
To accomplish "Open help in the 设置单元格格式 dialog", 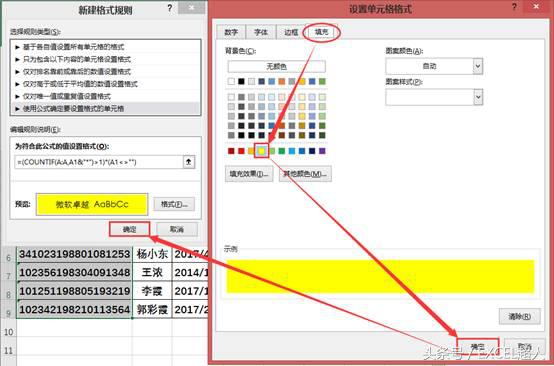I will point(514,7).
